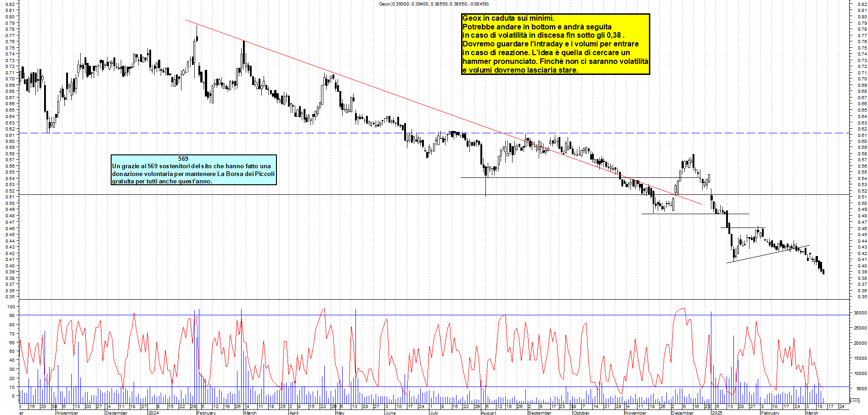
Task: Click the text 'La Borsa dei Piccoli' in cyan box
Action: point(246,174)
